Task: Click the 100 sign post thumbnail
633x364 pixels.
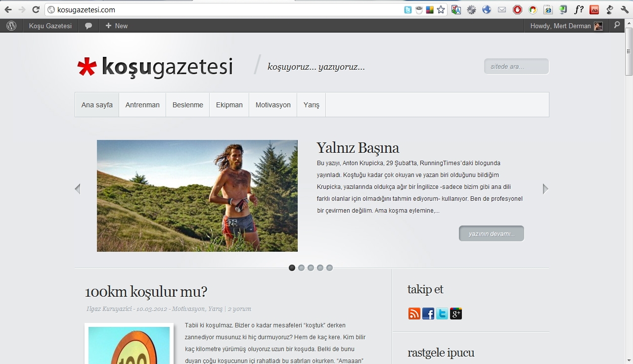Action: [129, 344]
